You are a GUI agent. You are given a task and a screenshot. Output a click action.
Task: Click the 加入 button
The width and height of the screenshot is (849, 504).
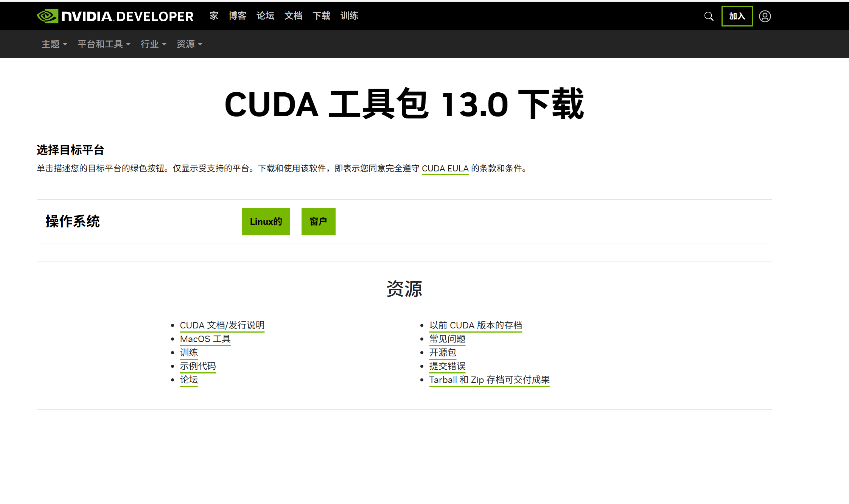[x=737, y=16]
